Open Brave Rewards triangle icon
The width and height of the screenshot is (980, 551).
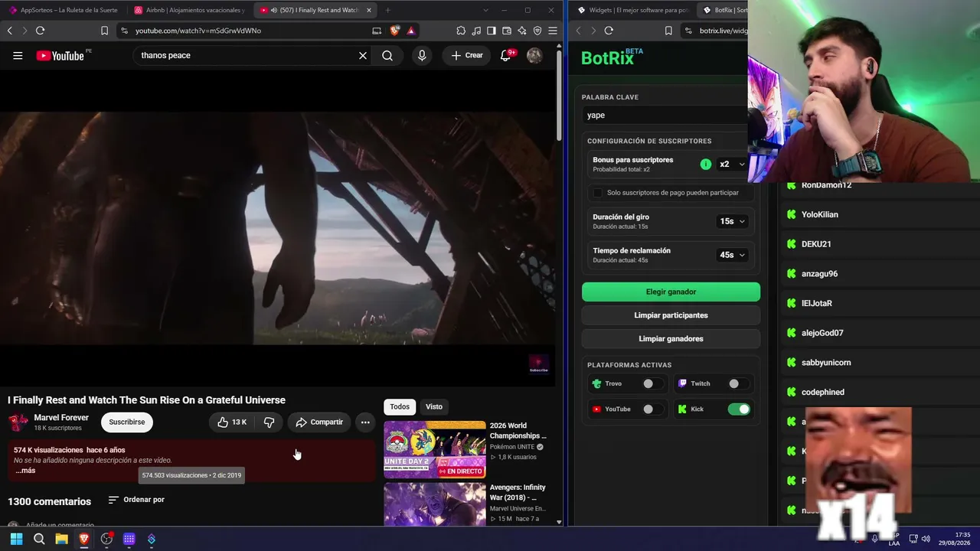(x=411, y=31)
